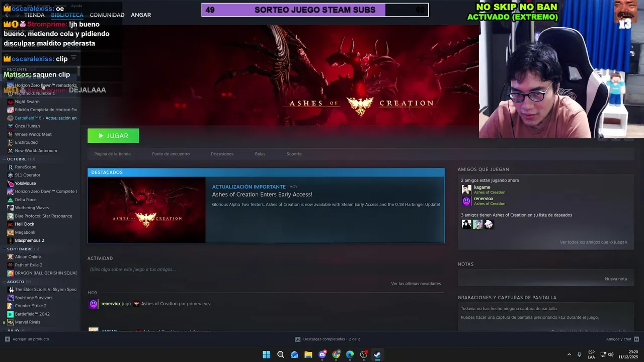Viewport: 644px width, 362px height.
Task: Open the Counter-Strike 2 icon
Action: click(x=10, y=306)
